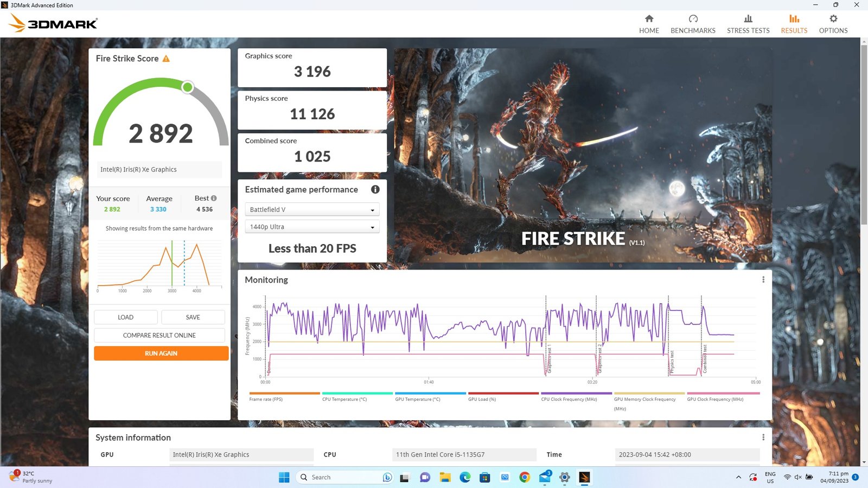
Task: Show hidden system tray icons chevron
Action: pos(738,477)
